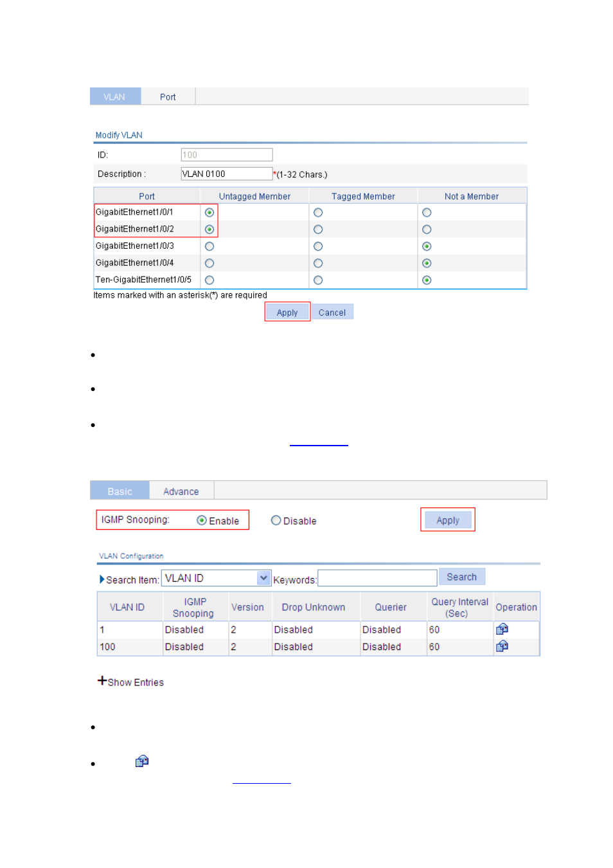Set GigabitEthernet1/0/3 as Untagged Member
Image resolution: width=613 pixels, height=868 pixels.
[209, 246]
